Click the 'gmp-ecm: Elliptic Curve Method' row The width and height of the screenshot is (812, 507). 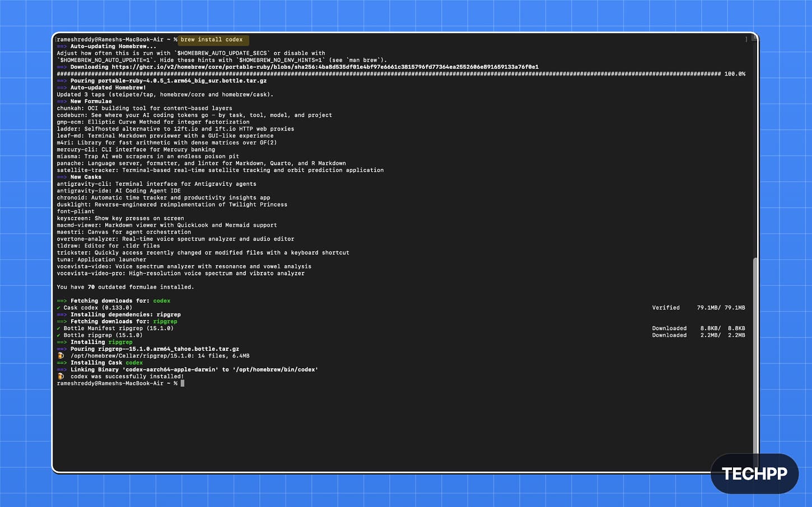153,122
